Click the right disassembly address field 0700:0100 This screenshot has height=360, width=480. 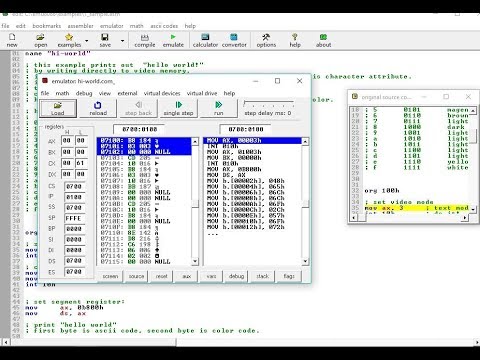pyautogui.click(x=246, y=129)
